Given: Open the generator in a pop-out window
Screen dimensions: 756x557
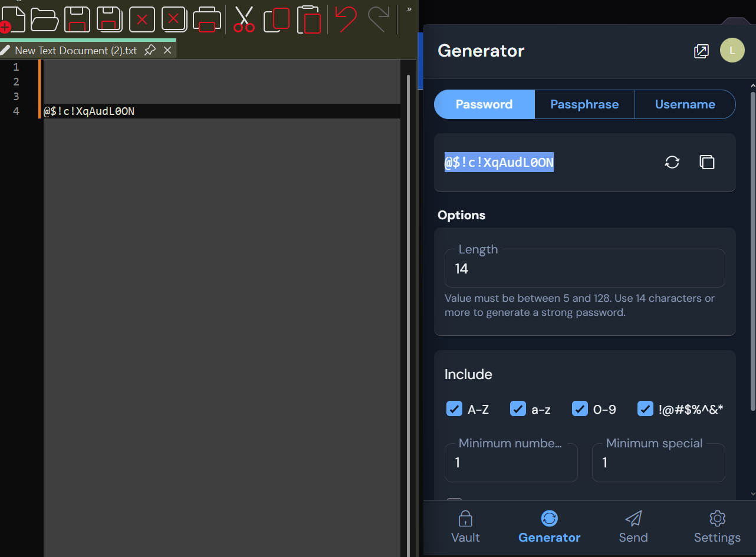Looking at the screenshot, I should click(701, 51).
